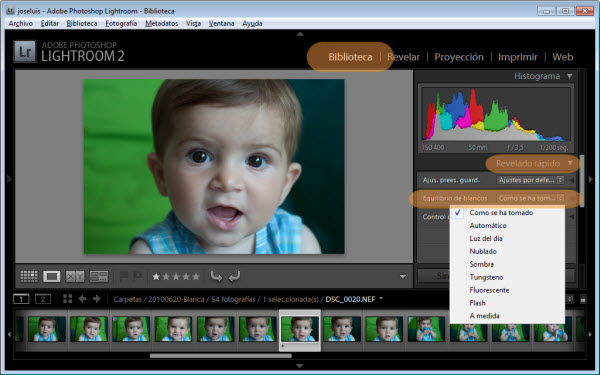This screenshot has height=375, width=600.
Task: Open the Vista menu
Action: tap(193, 23)
